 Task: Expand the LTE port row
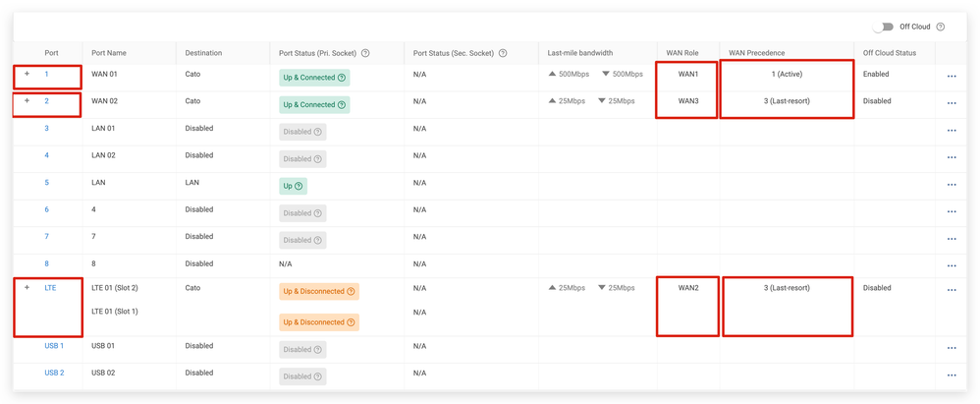pos(27,287)
